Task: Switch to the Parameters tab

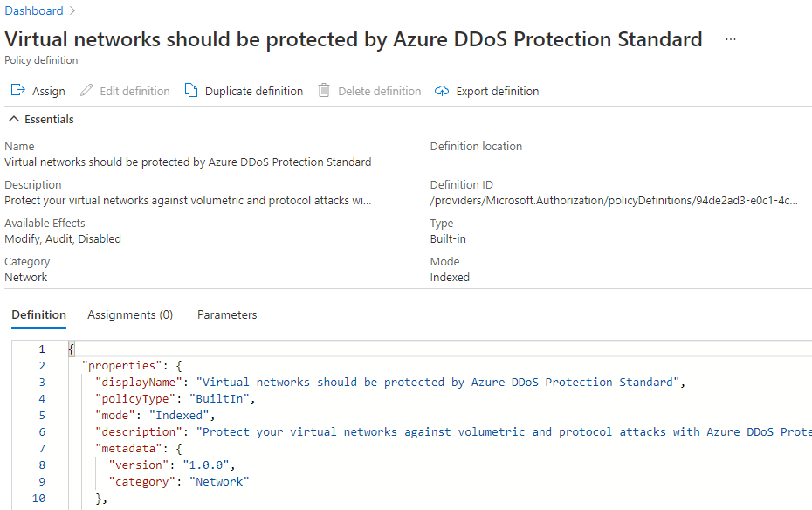Action: point(227,314)
